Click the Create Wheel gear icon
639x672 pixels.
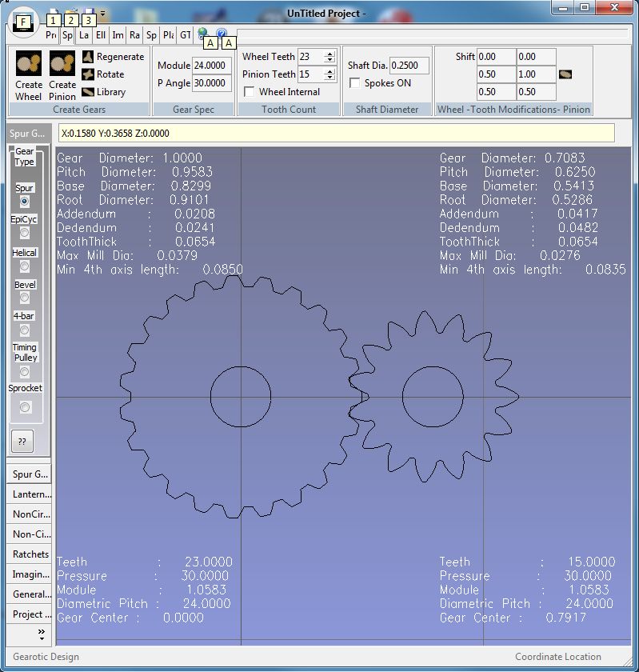point(29,63)
